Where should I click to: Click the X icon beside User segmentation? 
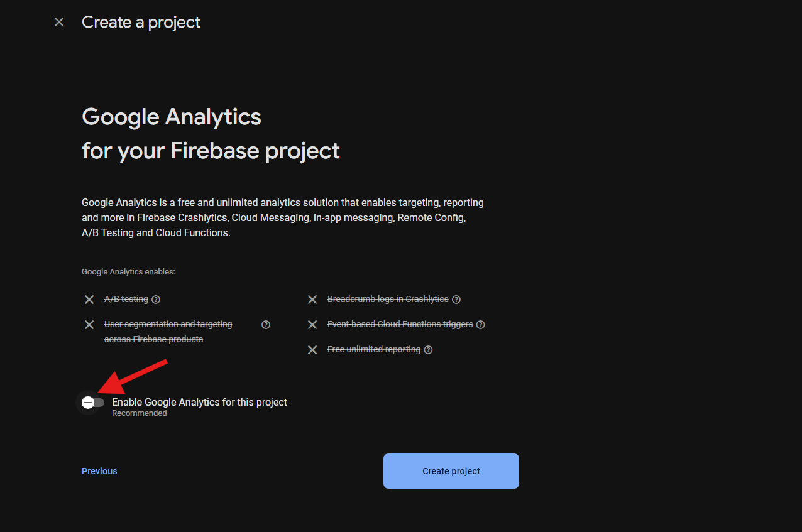click(89, 325)
